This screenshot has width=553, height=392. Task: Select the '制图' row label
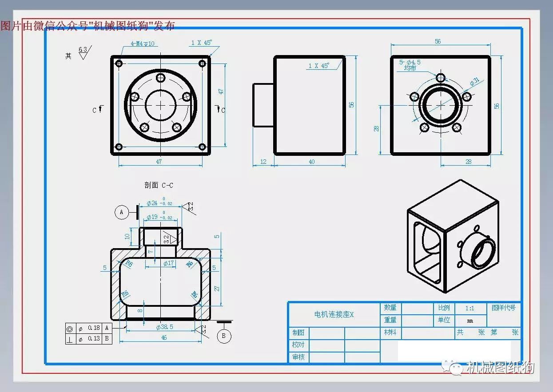tap(298, 333)
